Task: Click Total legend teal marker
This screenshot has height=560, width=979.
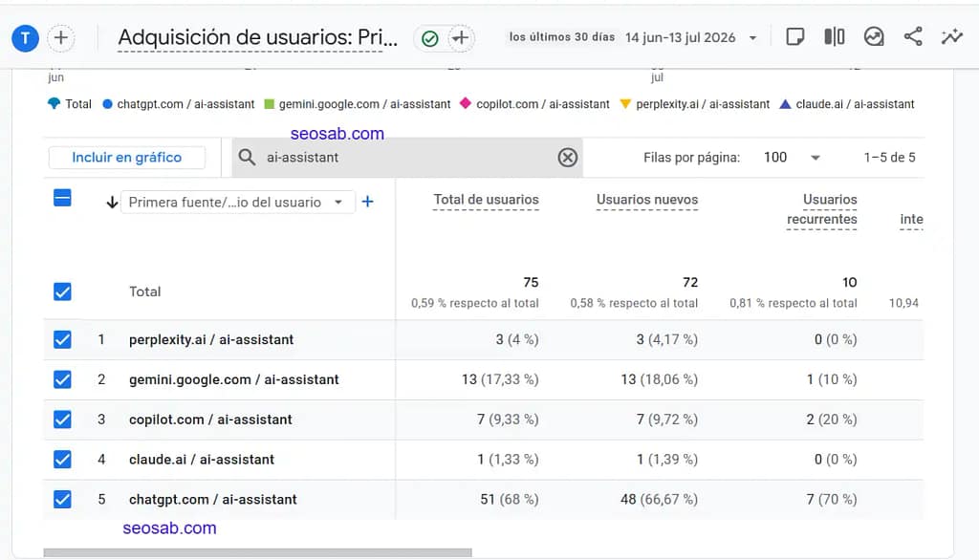Action: (x=54, y=103)
